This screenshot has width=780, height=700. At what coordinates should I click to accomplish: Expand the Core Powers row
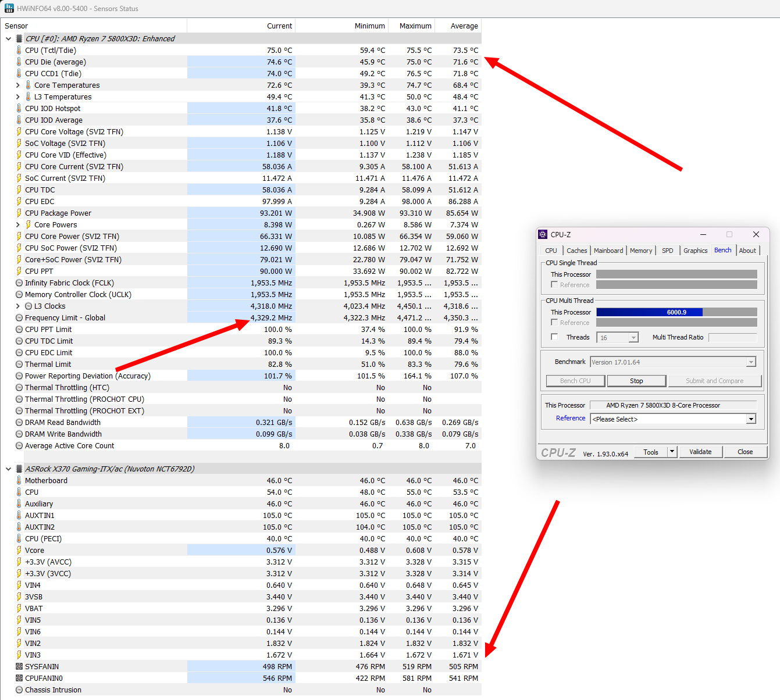click(x=17, y=224)
